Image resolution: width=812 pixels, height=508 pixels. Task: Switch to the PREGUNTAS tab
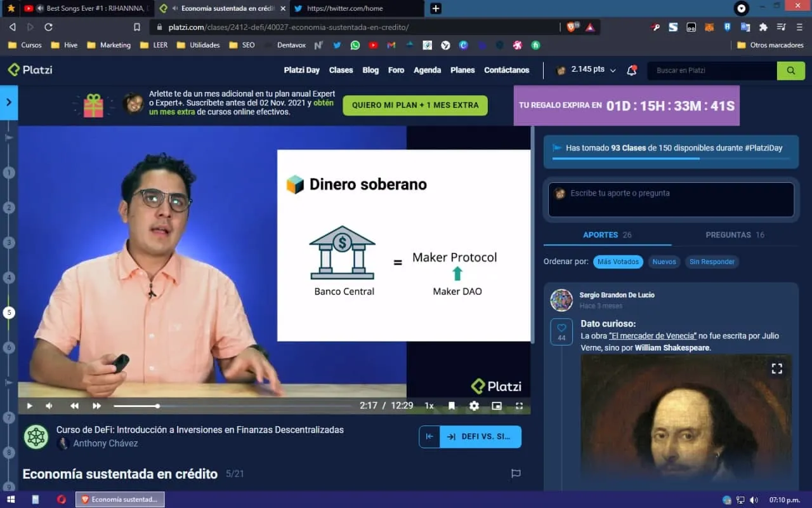(735, 235)
